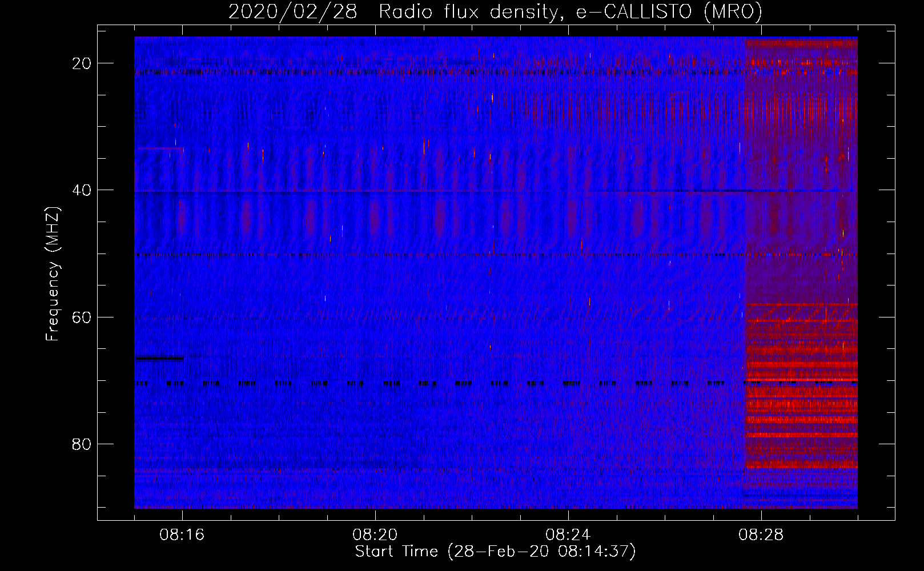The image size is (924, 571).
Task: Click the frequency tick label 20
Action: 82,63
